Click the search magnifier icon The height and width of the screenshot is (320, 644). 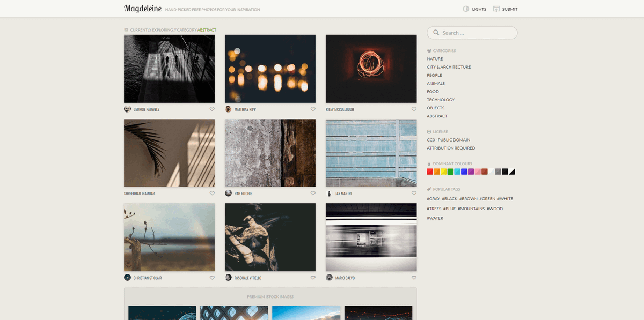click(436, 33)
